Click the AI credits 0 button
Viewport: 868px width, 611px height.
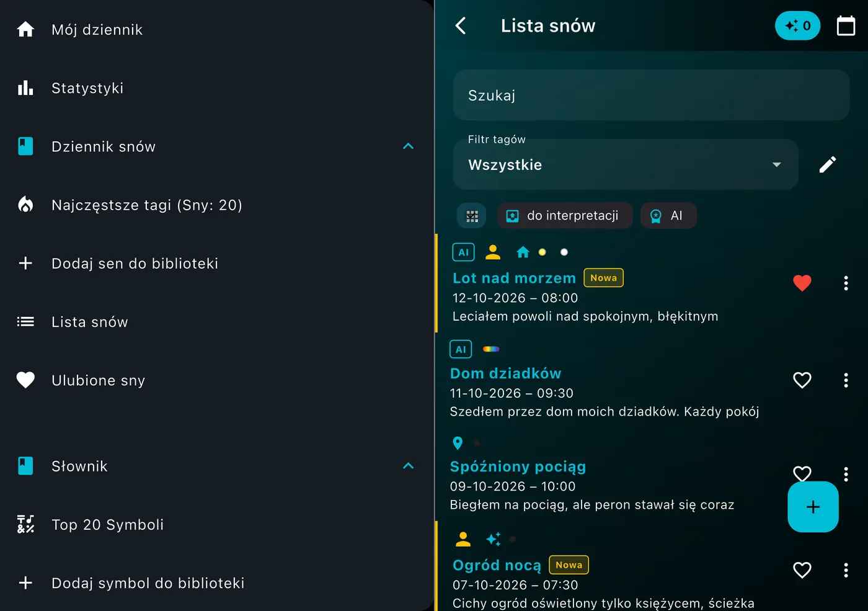(797, 25)
